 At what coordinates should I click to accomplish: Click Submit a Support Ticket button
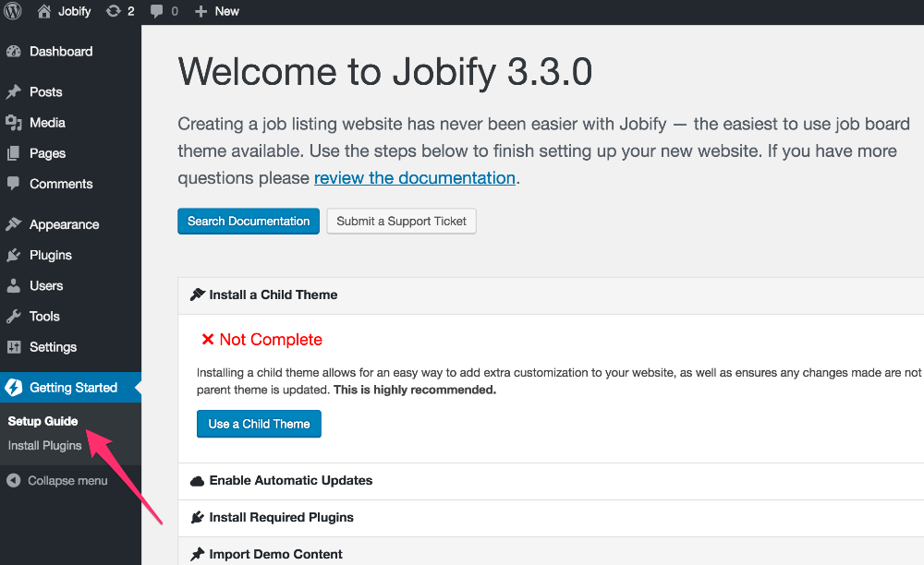[x=401, y=222]
